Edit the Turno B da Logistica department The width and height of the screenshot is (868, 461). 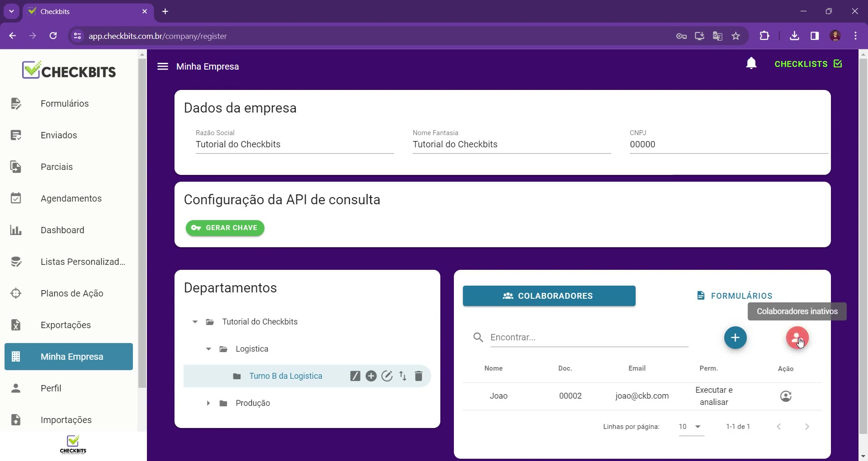(387, 376)
